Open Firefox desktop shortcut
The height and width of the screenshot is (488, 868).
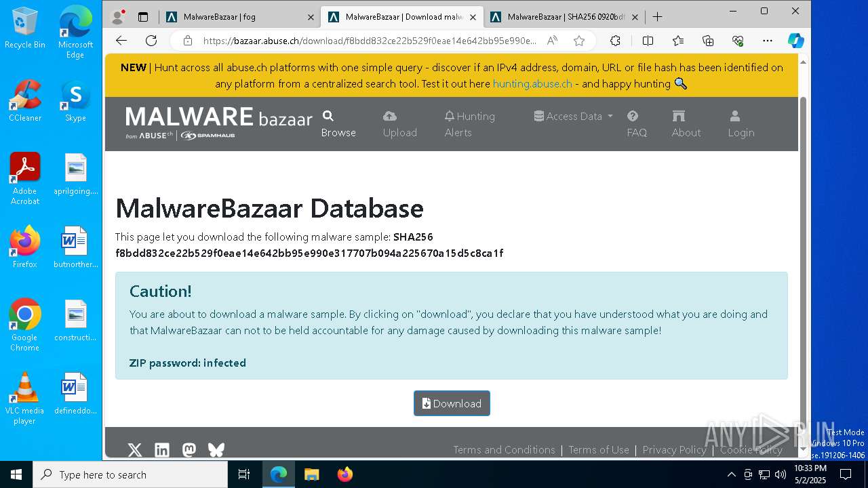click(25, 247)
